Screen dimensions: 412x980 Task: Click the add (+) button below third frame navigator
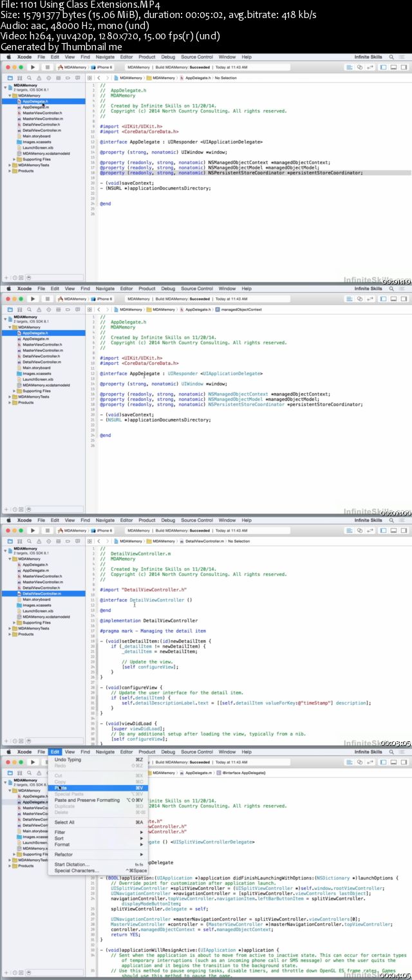[6, 741]
